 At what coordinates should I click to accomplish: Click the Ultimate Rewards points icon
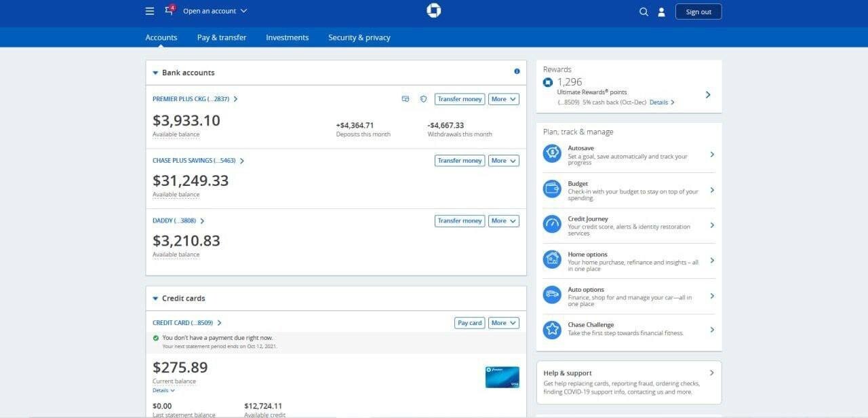548,82
